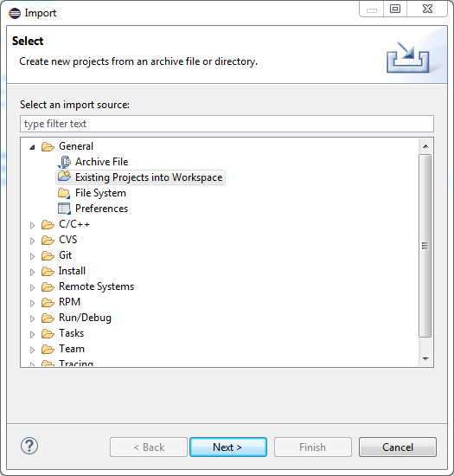
Task: Click the Eclipse logo in title bar
Action: point(15,13)
